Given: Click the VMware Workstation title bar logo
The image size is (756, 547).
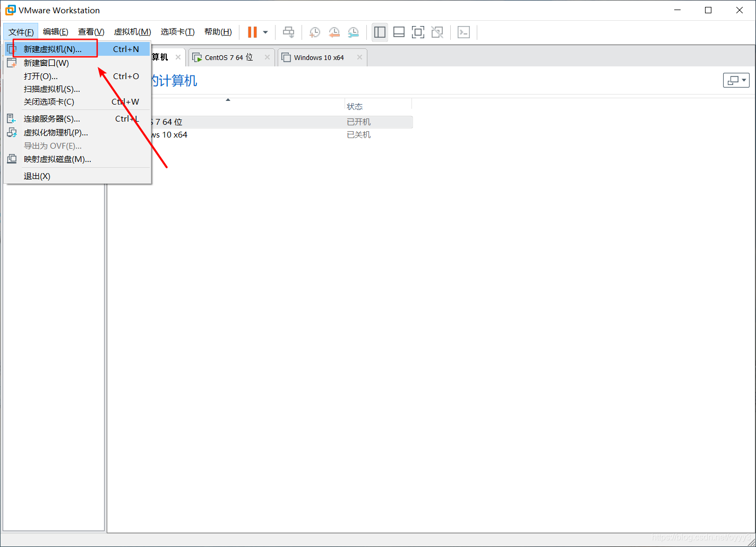Looking at the screenshot, I should click(x=11, y=10).
